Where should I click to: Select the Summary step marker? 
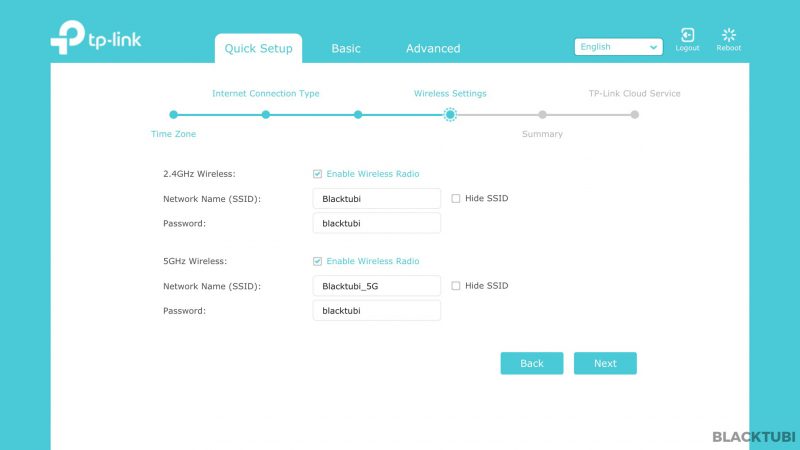pos(542,115)
